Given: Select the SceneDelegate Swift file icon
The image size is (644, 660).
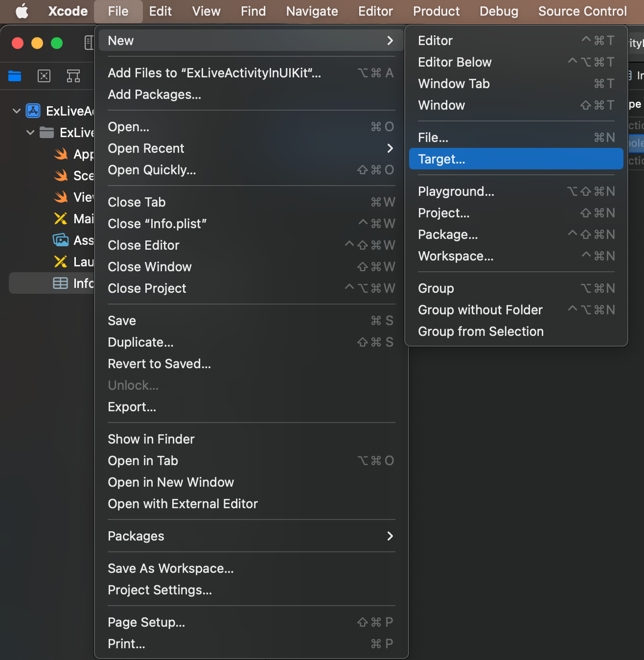Looking at the screenshot, I should coord(61,176).
